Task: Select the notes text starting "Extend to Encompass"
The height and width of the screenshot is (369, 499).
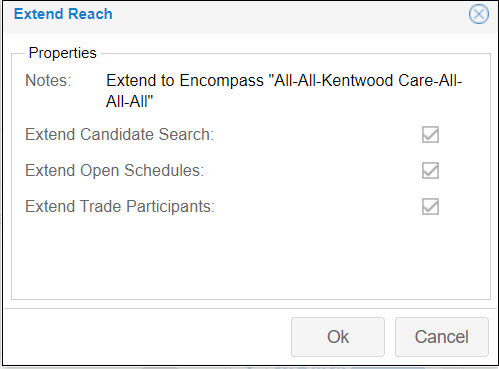Action: coord(284,91)
